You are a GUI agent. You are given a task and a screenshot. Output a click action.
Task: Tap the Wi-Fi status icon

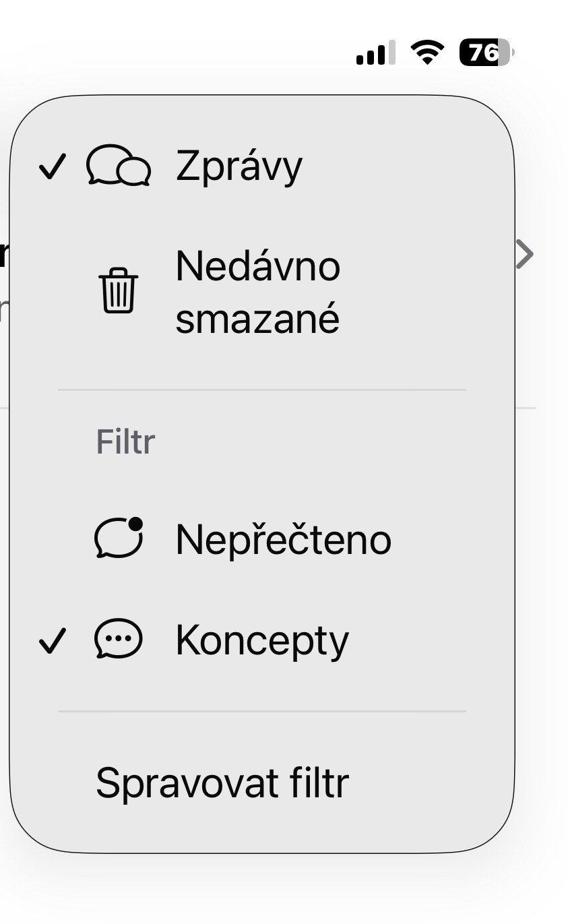pos(427,52)
